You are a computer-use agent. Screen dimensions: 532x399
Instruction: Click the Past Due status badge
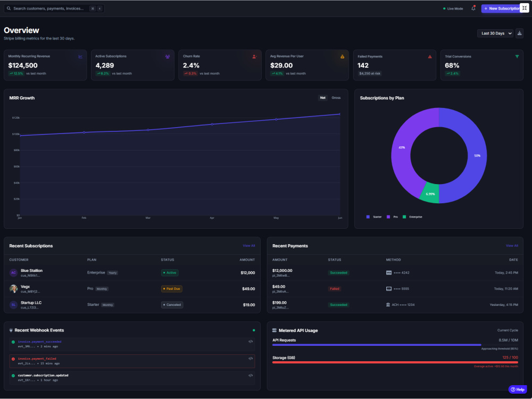click(172, 289)
